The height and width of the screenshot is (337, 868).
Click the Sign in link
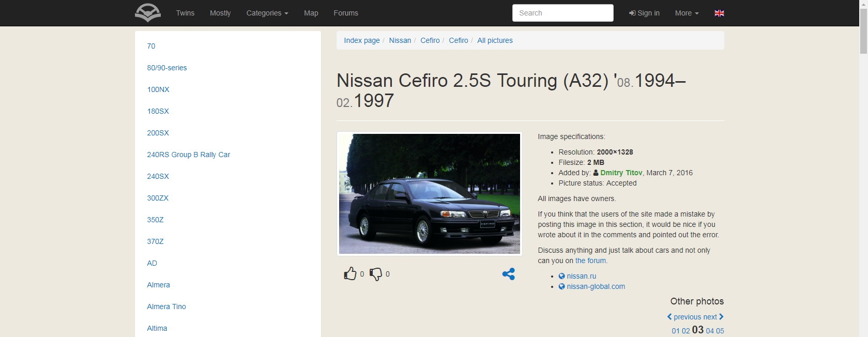pos(644,13)
